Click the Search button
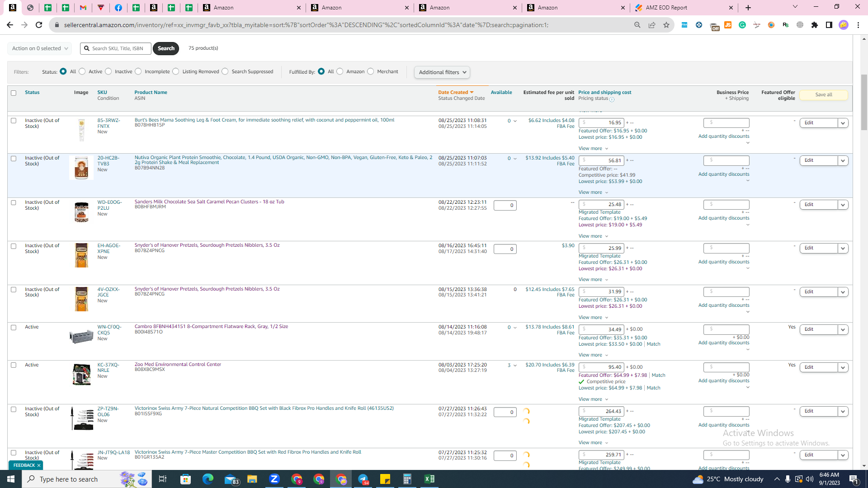 (166, 48)
